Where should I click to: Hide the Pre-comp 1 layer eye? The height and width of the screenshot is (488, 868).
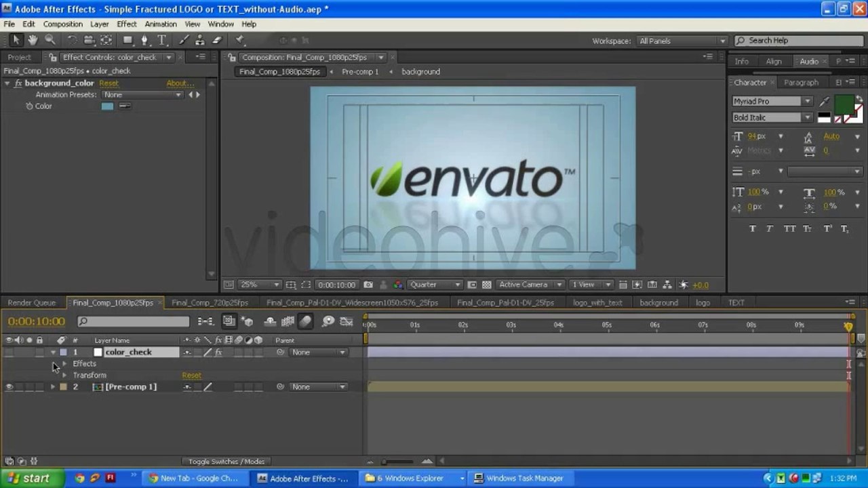[x=9, y=387]
